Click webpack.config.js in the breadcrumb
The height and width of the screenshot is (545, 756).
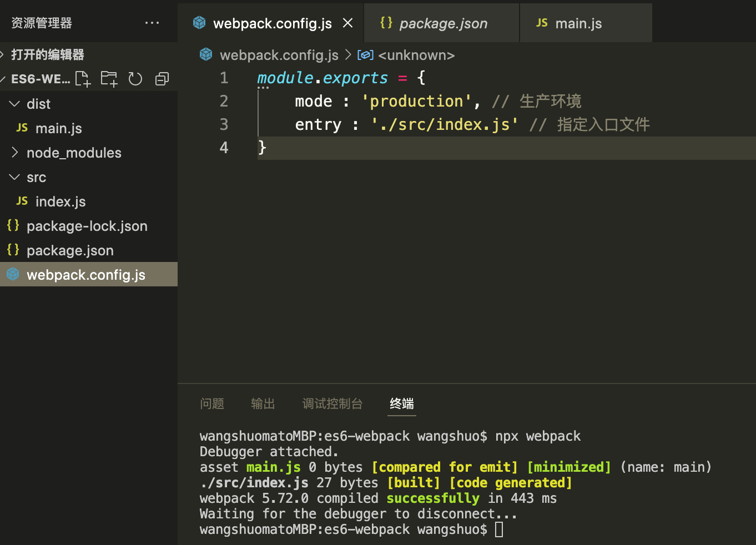pyautogui.click(x=279, y=55)
